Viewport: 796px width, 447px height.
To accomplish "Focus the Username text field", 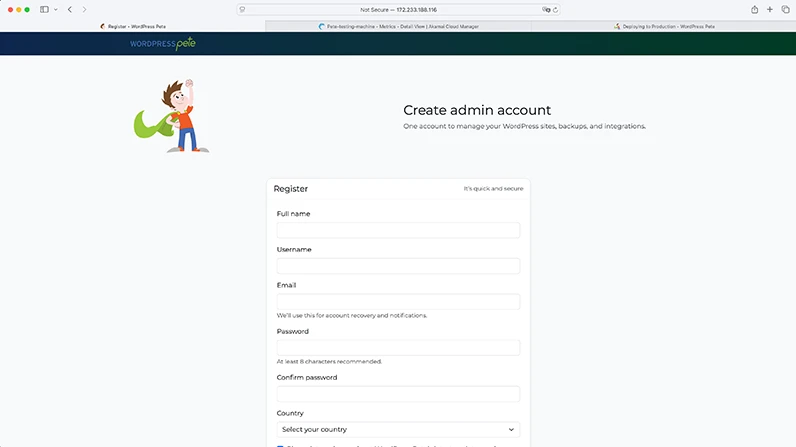I will tap(398, 266).
